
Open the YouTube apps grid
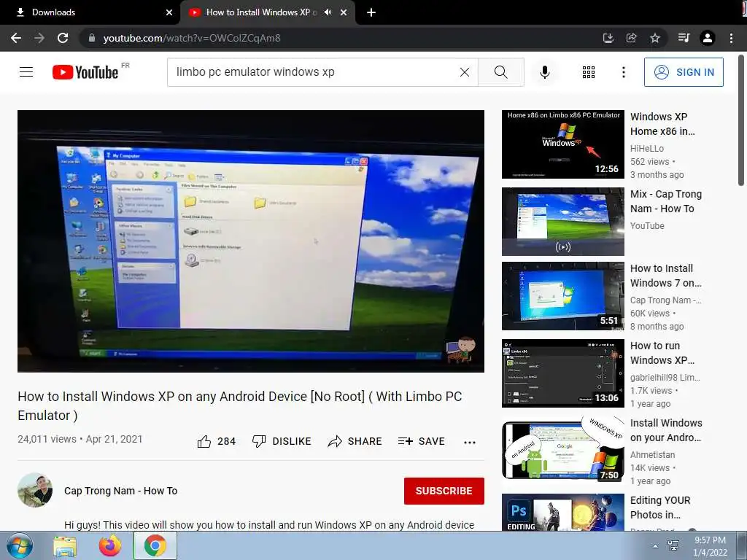click(x=589, y=72)
